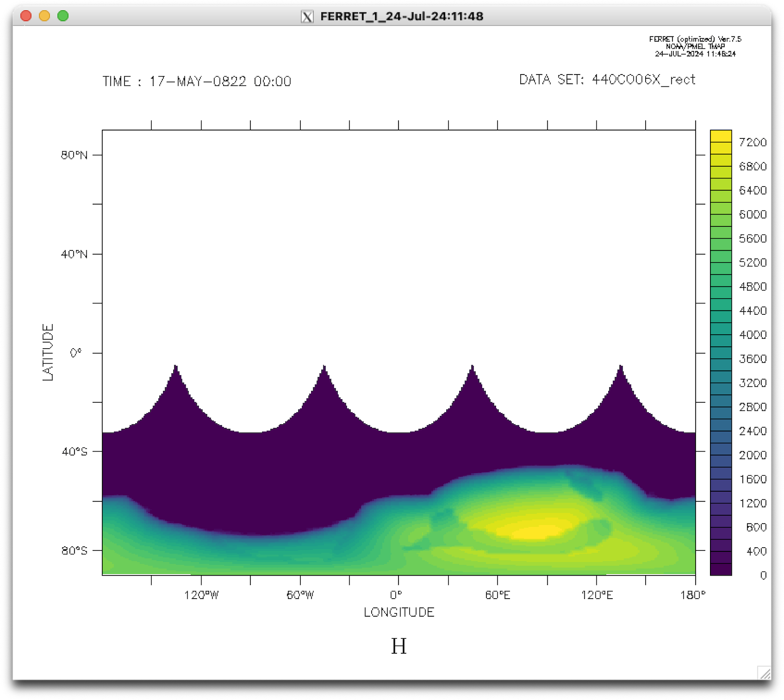Click the colorbar label 4400
Viewport: 784px width, 700px height.
point(753,311)
